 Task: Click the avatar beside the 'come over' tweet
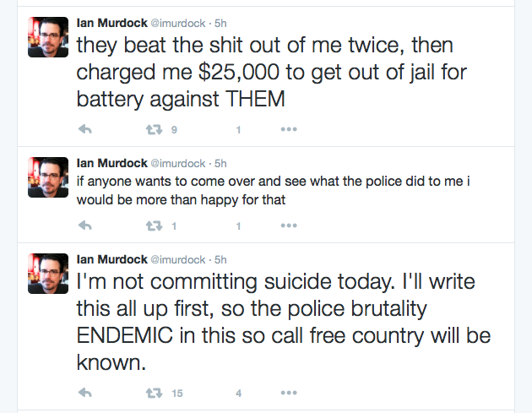coord(49,177)
